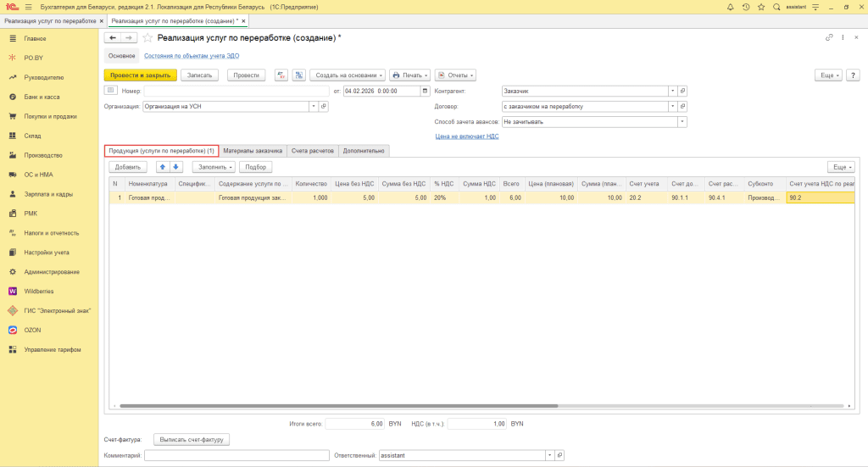This screenshot has height=467, width=868.
Task: Expand the Создать на основании dropdown
Action: point(348,75)
